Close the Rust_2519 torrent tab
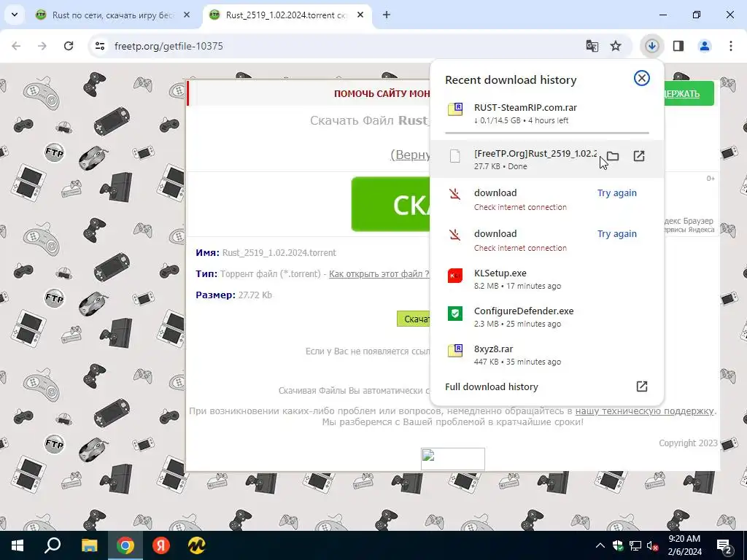Viewport: 747px width, 560px height. pos(360,15)
